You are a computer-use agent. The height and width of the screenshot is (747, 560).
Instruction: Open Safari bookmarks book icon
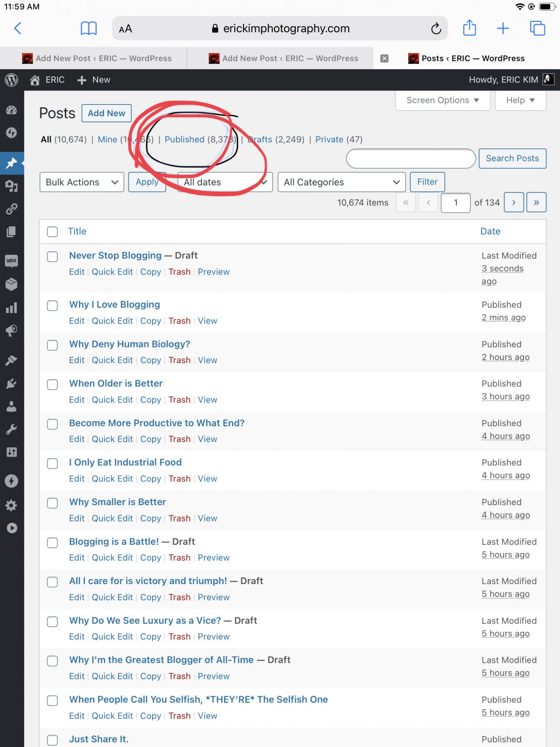89,28
